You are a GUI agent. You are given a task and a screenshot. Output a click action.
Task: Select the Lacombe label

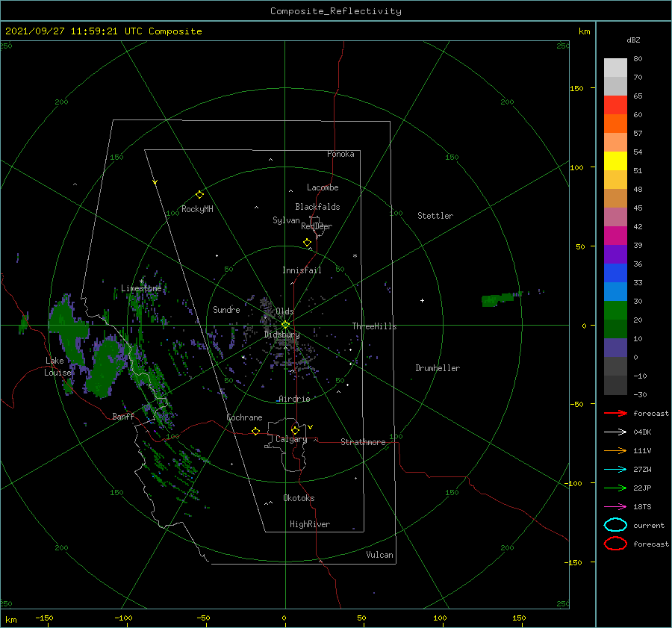[x=323, y=187]
